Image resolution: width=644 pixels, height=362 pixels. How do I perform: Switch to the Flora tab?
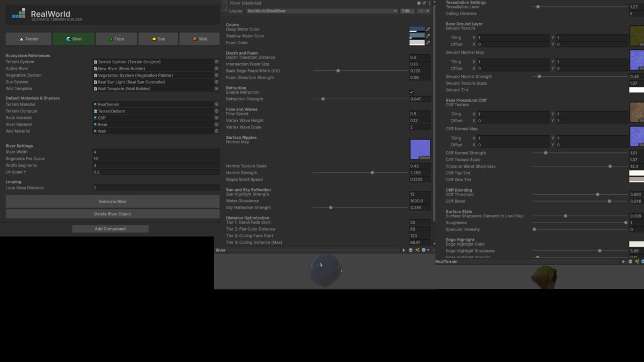point(116,39)
